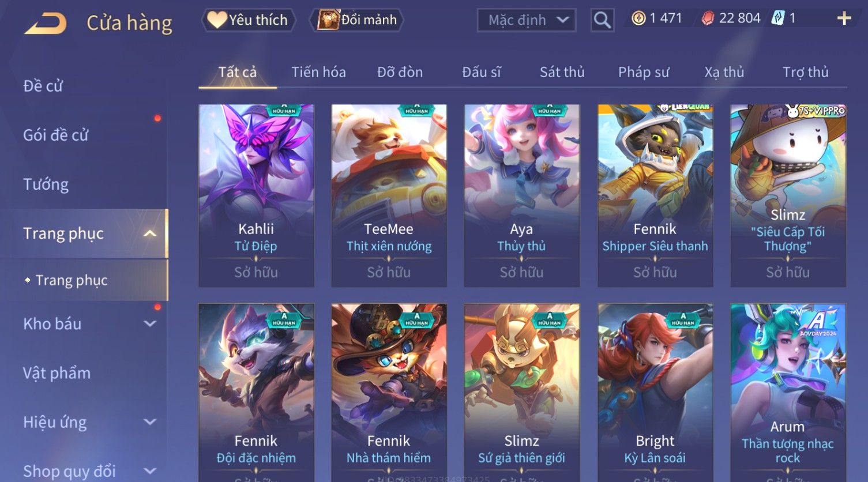
Task: Open the search magnifier icon
Action: click(602, 20)
